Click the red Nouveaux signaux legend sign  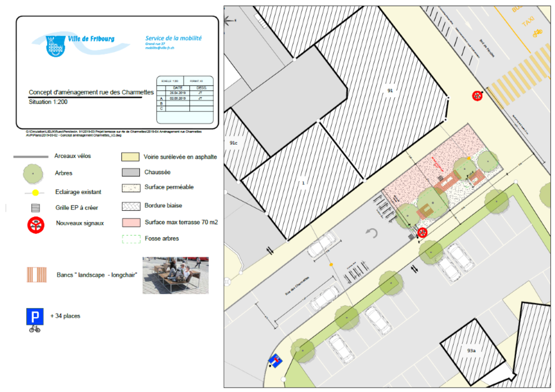coord(37,224)
